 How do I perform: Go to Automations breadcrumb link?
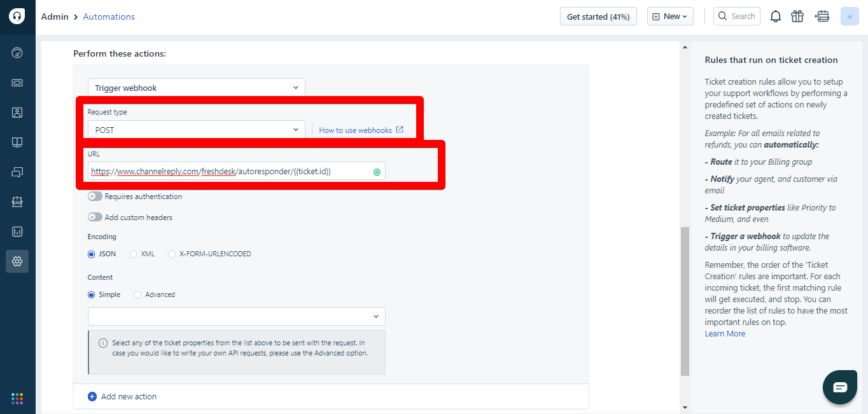pyautogui.click(x=109, y=17)
